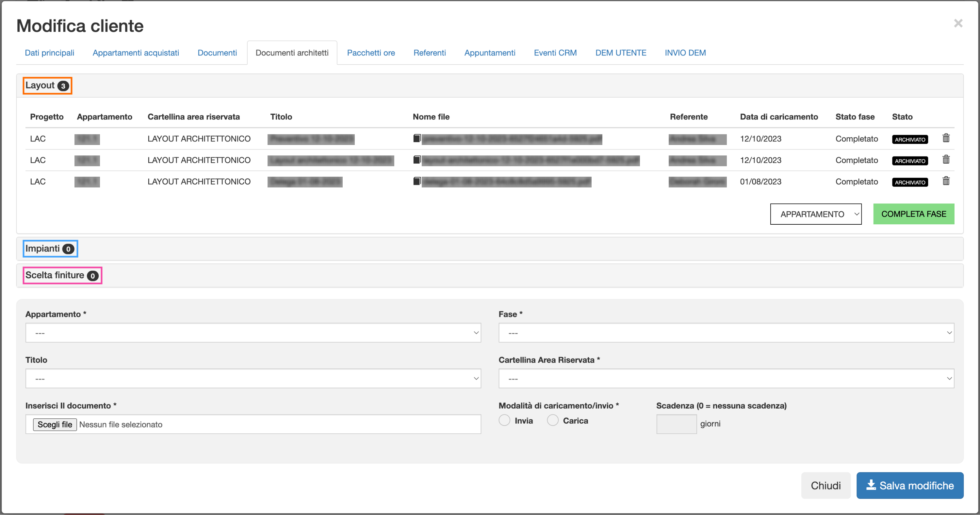Viewport: 980px width, 515px height.
Task: Open the INVIO DEM tab
Action: [x=685, y=53]
